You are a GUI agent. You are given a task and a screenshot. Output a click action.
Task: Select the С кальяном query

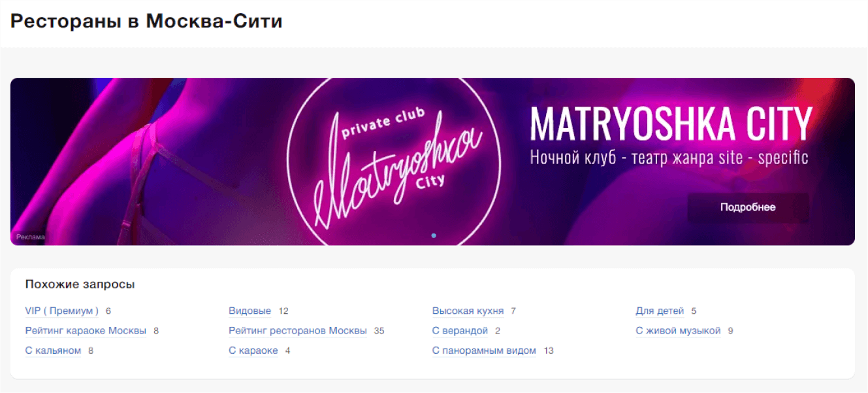53,350
